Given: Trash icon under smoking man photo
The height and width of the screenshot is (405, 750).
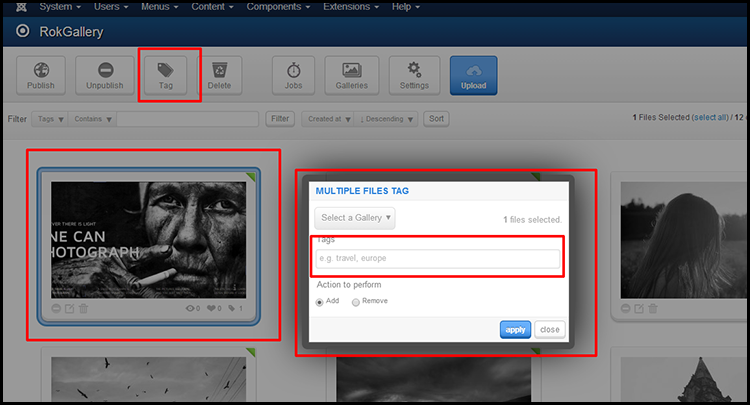Looking at the screenshot, I should (x=83, y=308).
